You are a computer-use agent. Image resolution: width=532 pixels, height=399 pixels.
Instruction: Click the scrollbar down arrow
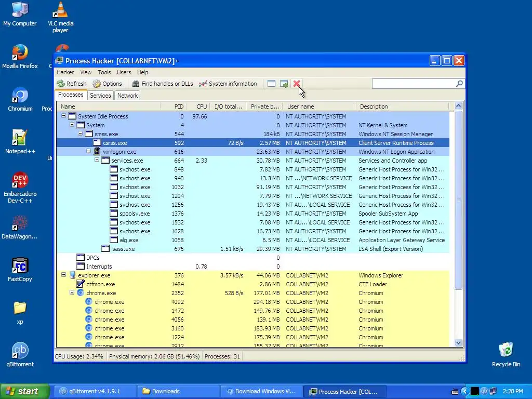pos(458,342)
